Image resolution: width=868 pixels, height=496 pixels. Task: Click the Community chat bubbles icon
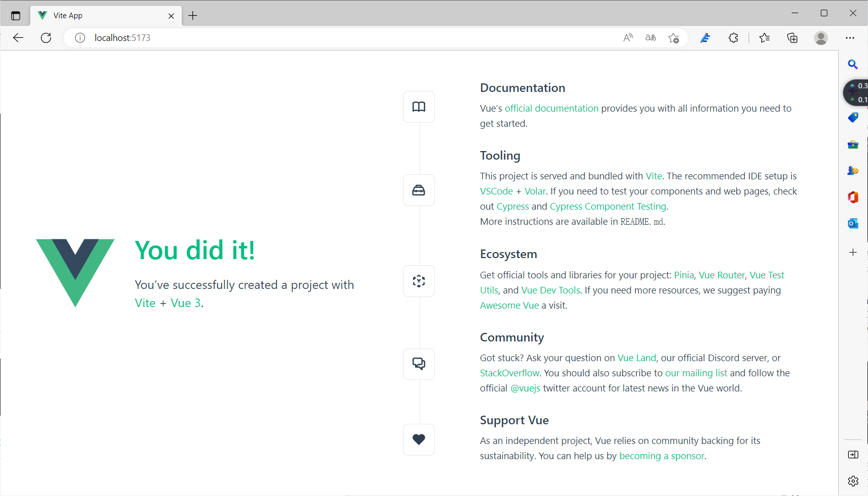[419, 364]
